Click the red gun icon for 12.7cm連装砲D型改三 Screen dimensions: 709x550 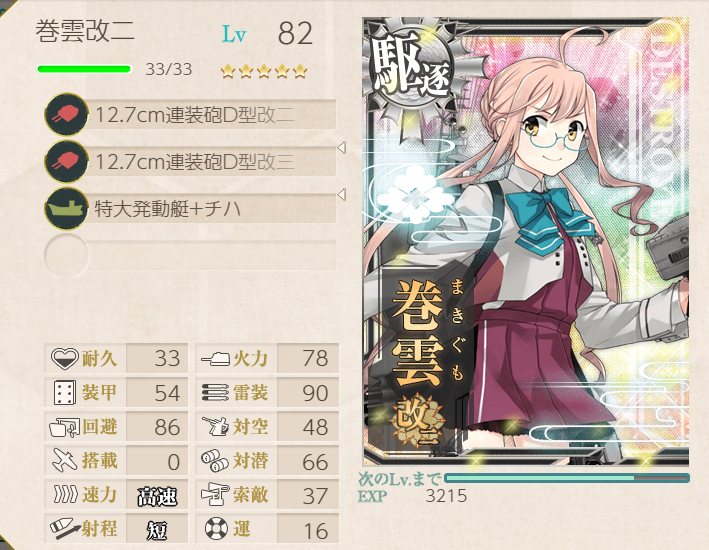click(x=66, y=161)
